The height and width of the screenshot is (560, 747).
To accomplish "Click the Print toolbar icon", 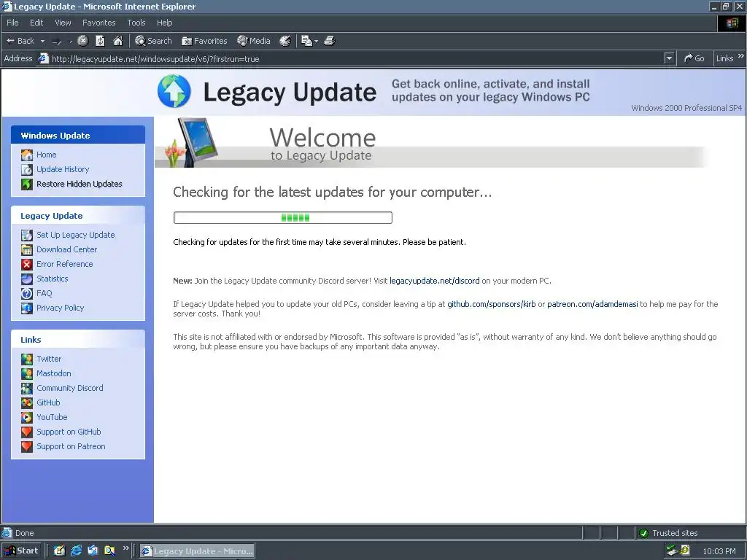I will coord(330,41).
